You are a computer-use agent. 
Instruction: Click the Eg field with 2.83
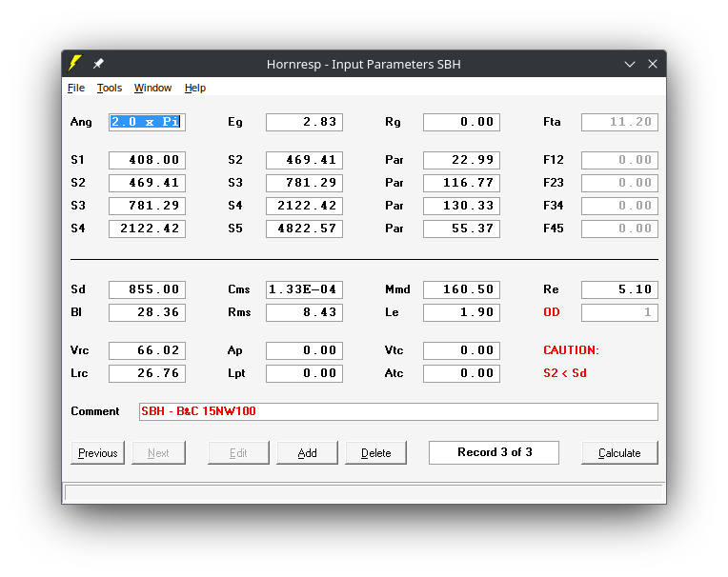tap(304, 122)
